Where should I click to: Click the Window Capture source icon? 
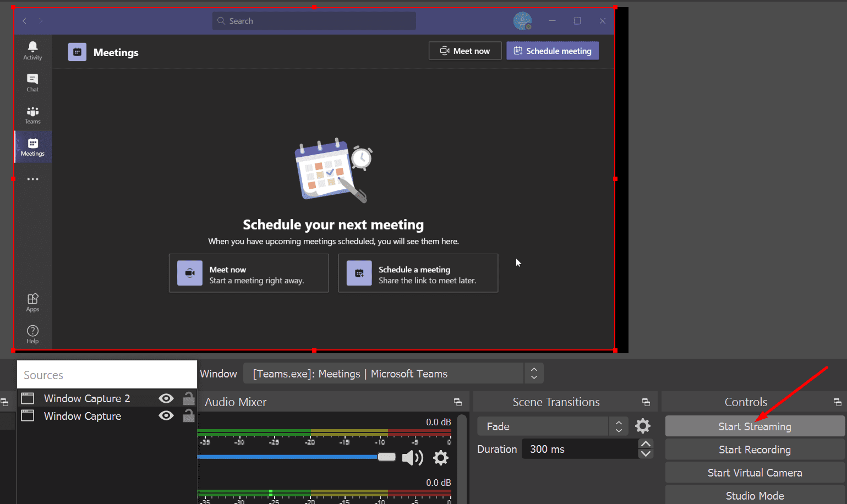pos(28,416)
